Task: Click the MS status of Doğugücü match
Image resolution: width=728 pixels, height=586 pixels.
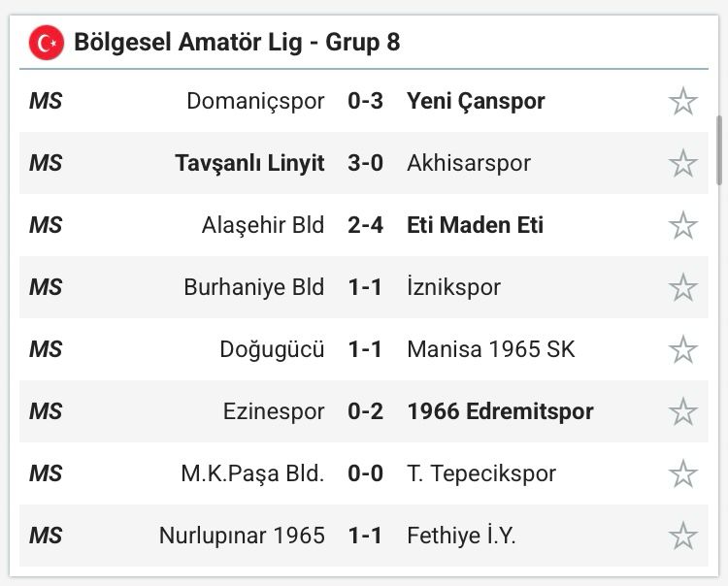Action: coord(46,349)
